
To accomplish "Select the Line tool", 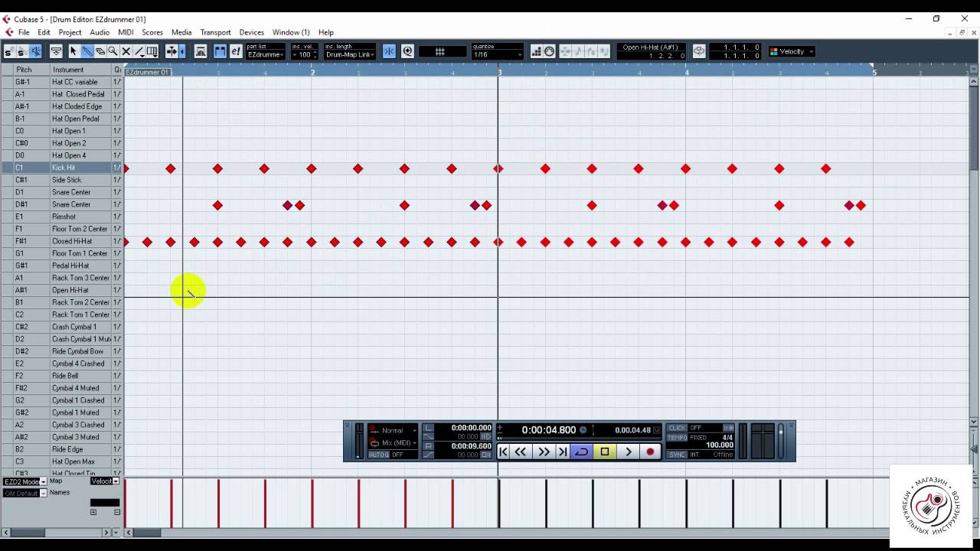I will pos(139,51).
